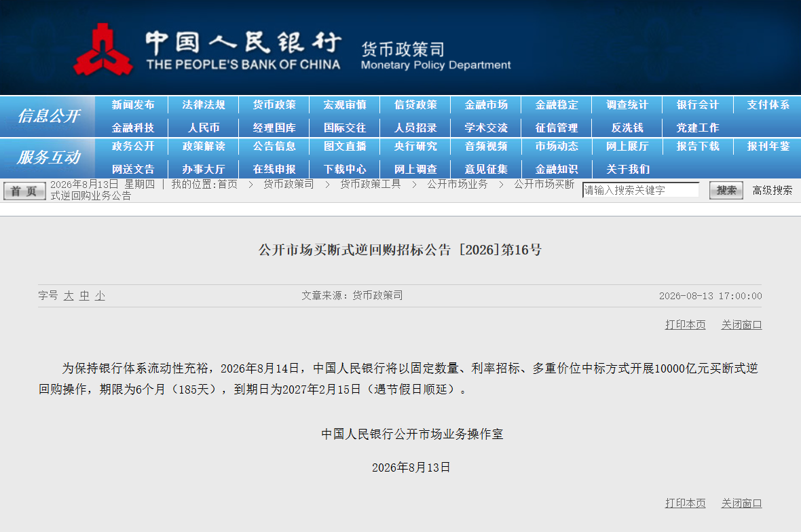The width and height of the screenshot is (801, 532).
Task: Go to 政策解读 section
Action: point(204,146)
